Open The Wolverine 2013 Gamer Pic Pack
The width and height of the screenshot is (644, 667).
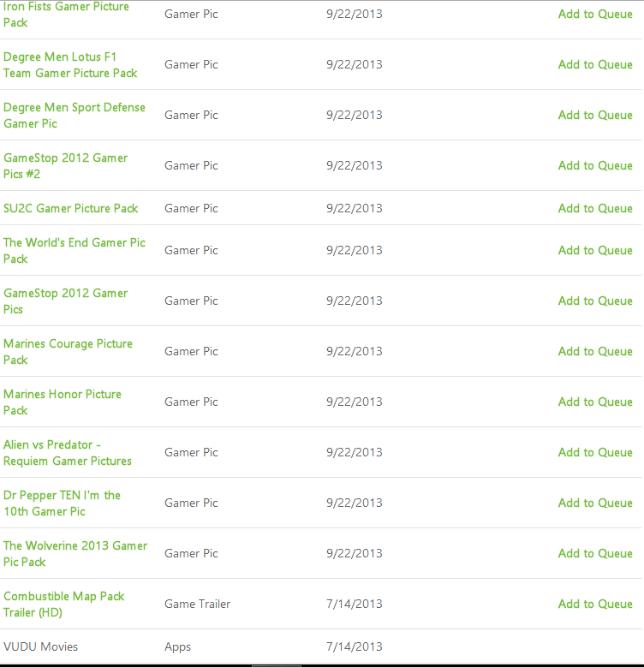[75, 553]
